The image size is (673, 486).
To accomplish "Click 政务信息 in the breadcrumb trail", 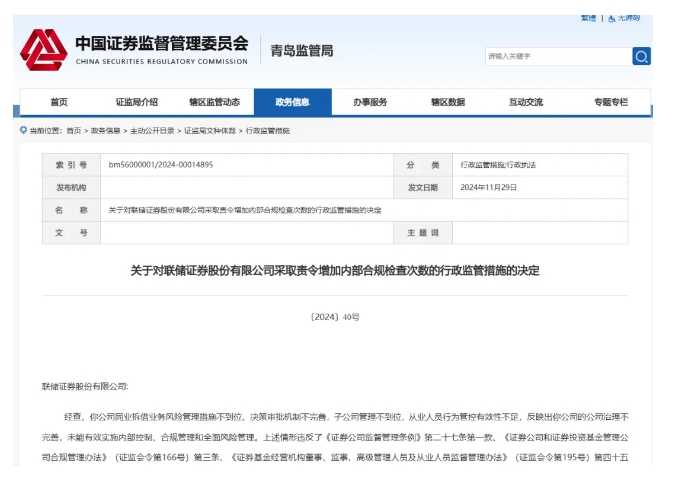I will (x=106, y=131).
